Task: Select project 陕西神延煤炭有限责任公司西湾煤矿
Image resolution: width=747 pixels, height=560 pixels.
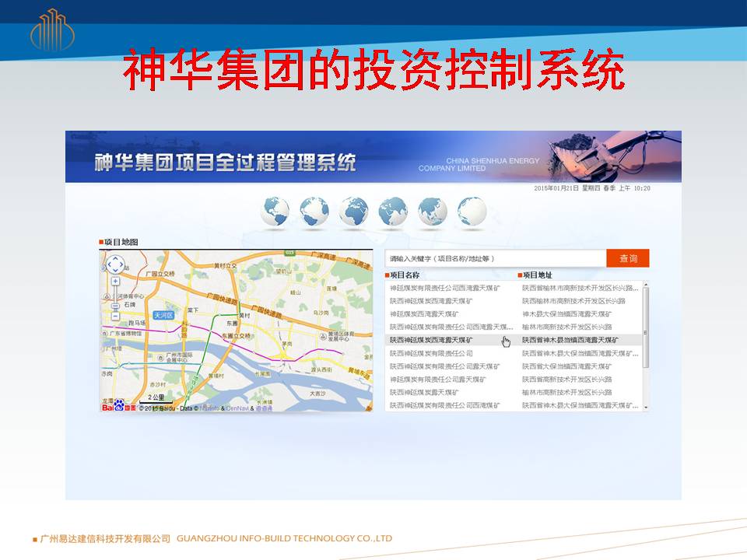Action: point(445,405)
